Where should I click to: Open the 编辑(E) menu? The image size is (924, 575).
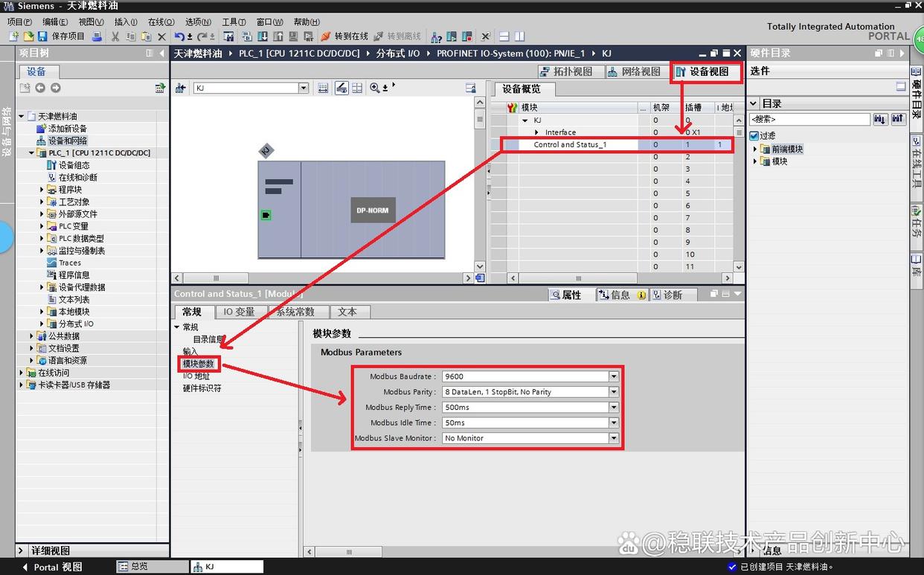[55, 22]
